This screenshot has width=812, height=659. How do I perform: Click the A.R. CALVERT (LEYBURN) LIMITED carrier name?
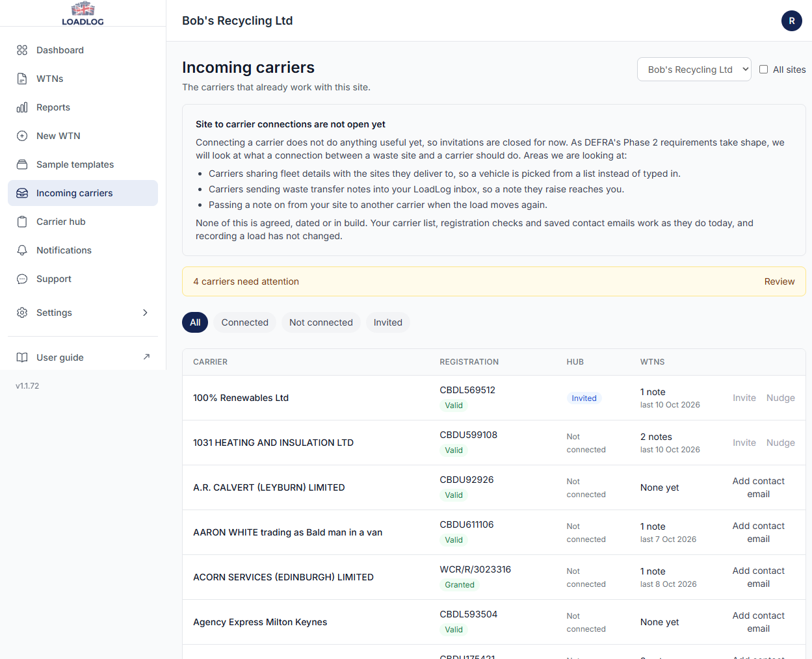269,487
